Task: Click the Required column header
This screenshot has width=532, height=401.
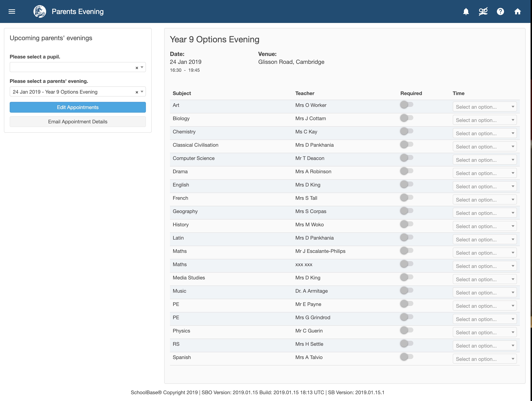Action: 411,93
